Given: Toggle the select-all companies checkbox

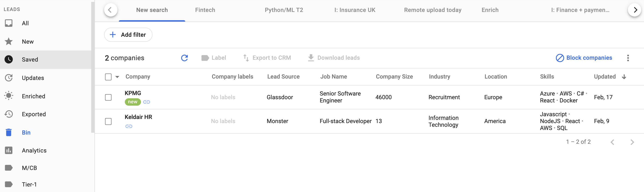Looking at the screenshot, I should click(108, 77).
